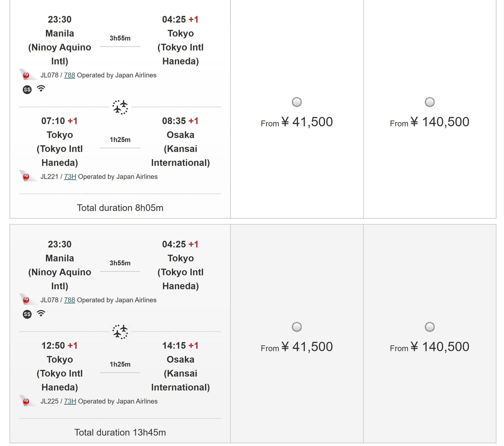Click the SS seat-selection icon on the first itinerary
This screenshot has width=504, height=446.
click(x=28, y=89)
